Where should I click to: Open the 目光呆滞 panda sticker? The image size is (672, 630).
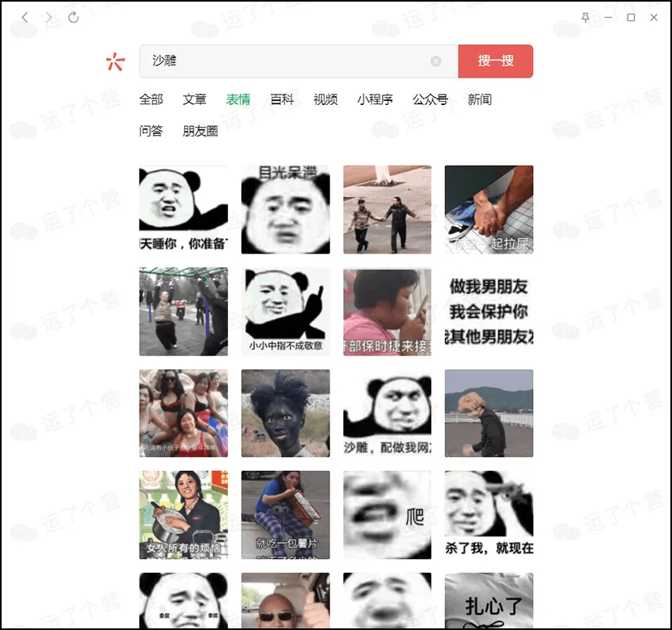click(285, 210)
